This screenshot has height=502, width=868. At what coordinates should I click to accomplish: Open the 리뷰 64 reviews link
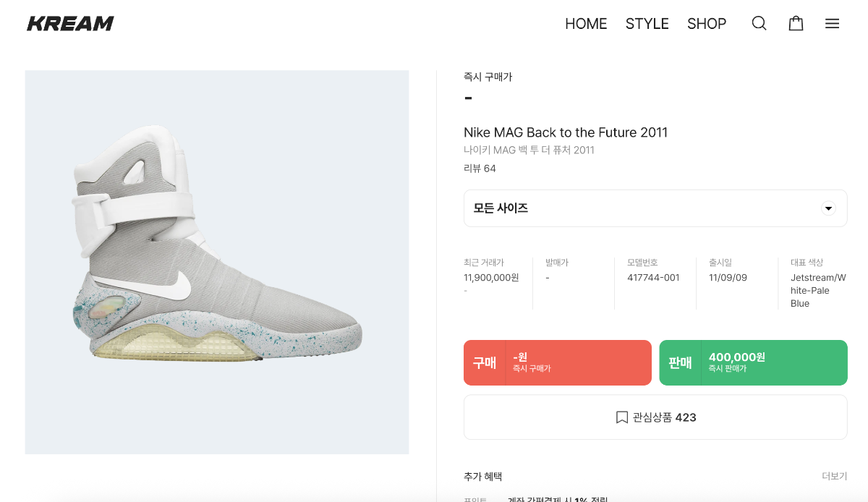coord(480,169)
